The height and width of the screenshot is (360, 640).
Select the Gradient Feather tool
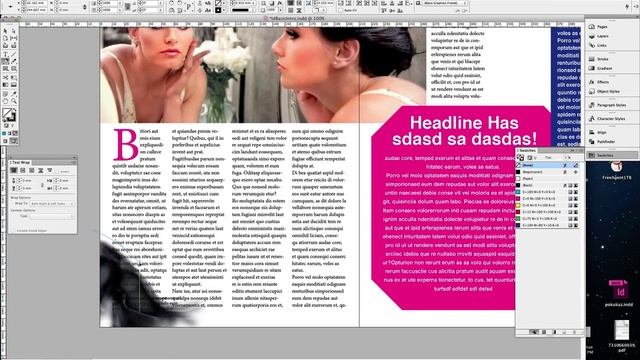[13, 84]
